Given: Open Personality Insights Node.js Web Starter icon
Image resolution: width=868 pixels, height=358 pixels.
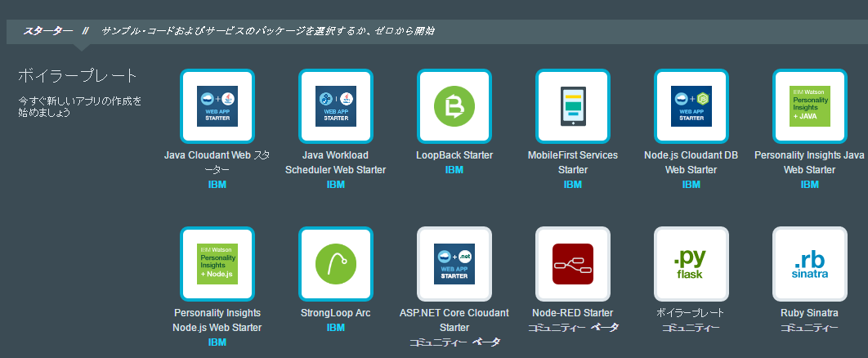Looking at the screenshot, I should (217, 264).
